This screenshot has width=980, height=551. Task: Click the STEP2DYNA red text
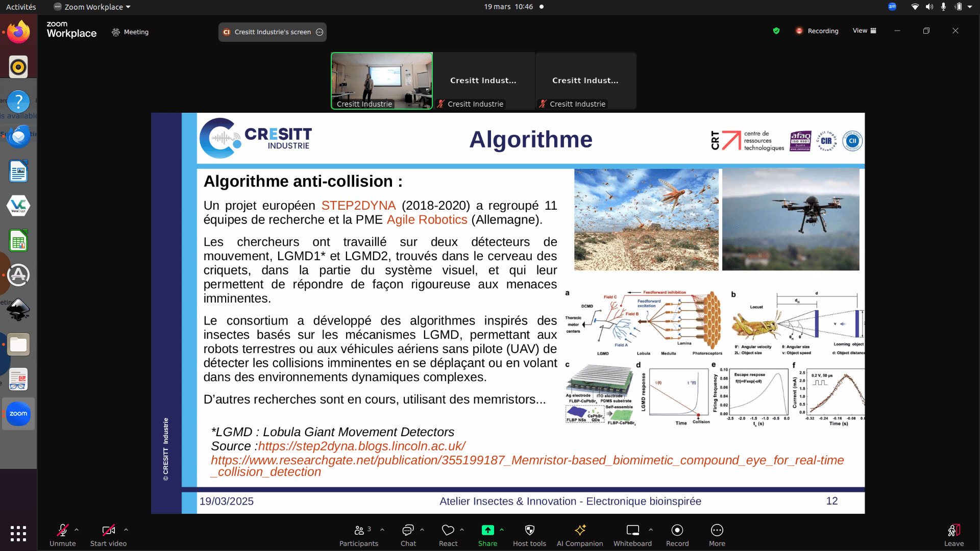pyautogui.click(x=358, y=206)
